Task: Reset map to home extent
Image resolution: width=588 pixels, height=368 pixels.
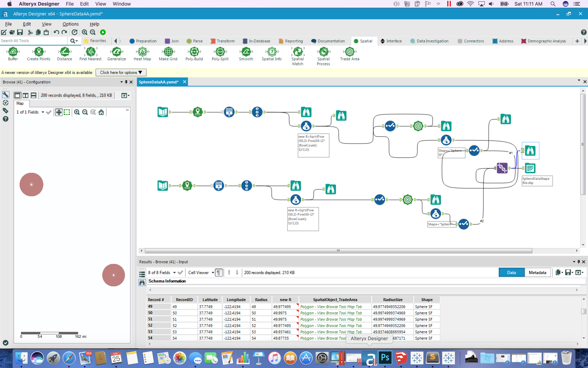Action: (101, 112)
